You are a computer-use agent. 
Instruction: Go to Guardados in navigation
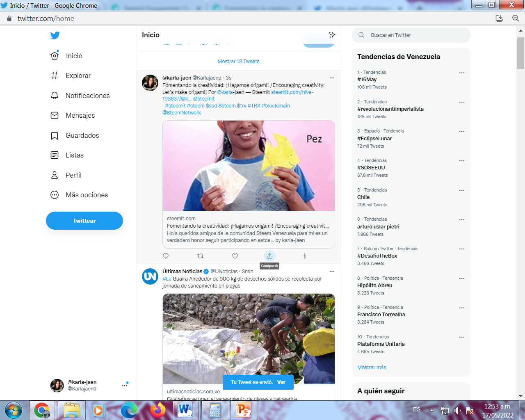82,135
